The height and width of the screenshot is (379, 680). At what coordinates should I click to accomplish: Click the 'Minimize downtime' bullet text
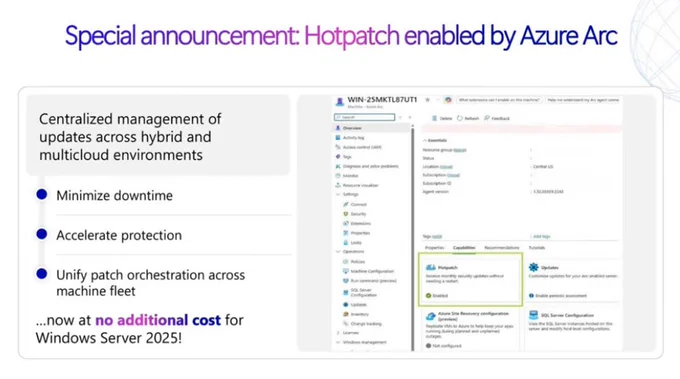114,196
